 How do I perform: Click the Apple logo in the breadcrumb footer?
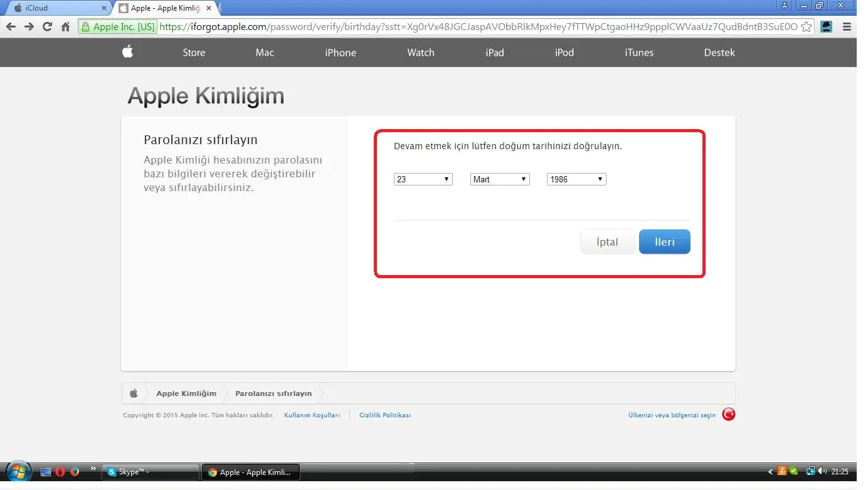[x=133, y=393]
